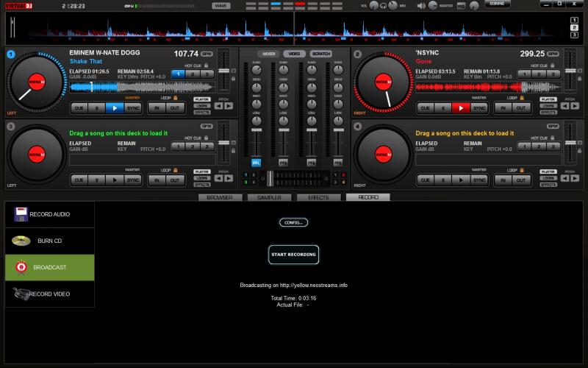The image size is (588, 368).
Task: Toggle SYNC on deck 1
Action: tap(133, 107)
